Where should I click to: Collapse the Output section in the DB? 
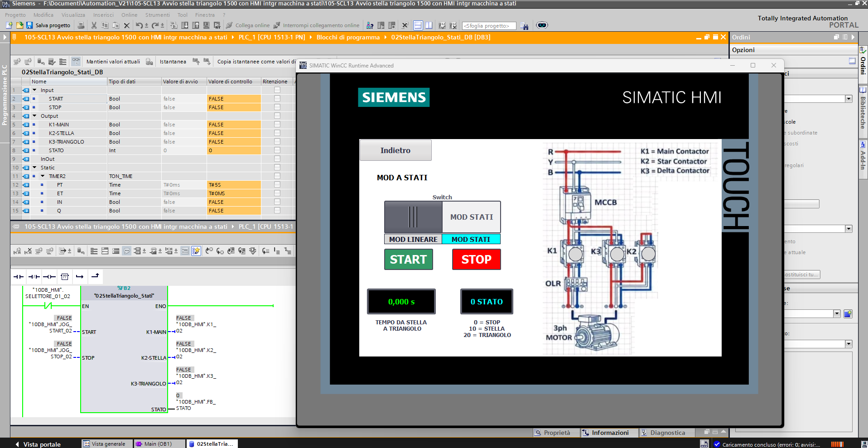34,116
